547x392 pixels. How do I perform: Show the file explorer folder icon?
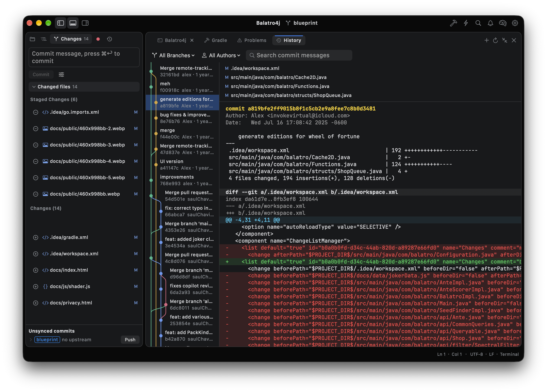click(x=33, y=39)
